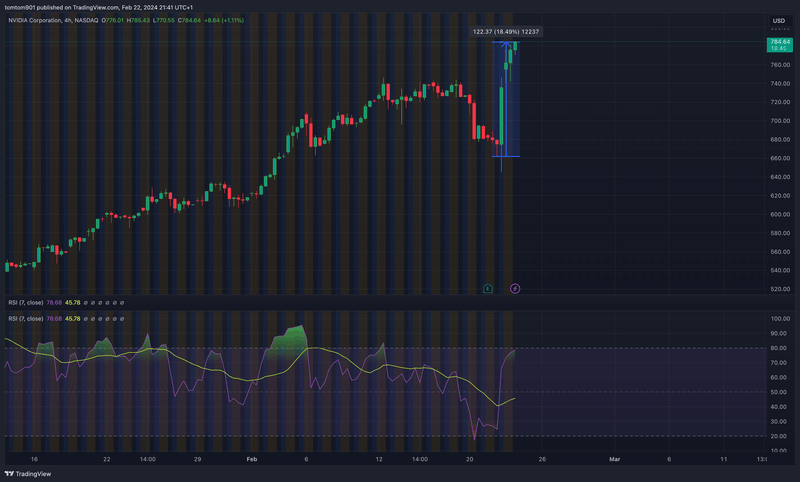This screenshot has width=800, height=482.
Task: Click the 80.00 RSI axis label
Action: pyautogui.click(x=781, y=348)
